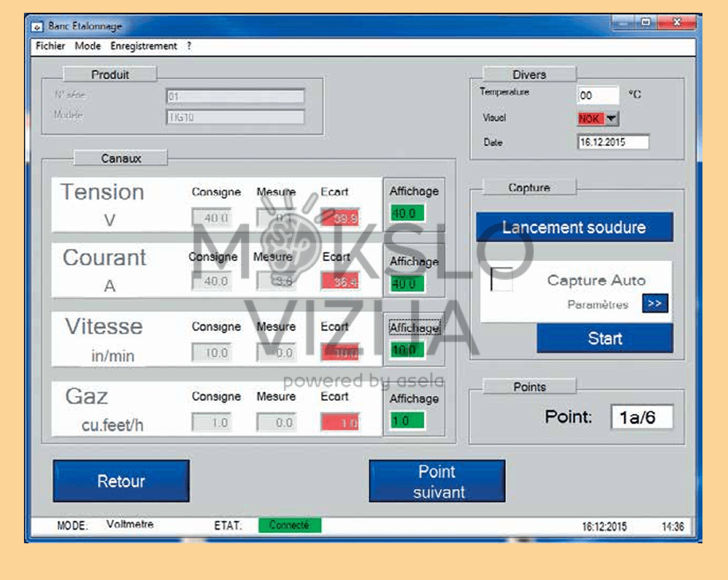This screenshot has height=580, width=728.
Task: Open the question mark help menu
Action: click(189, 46)
